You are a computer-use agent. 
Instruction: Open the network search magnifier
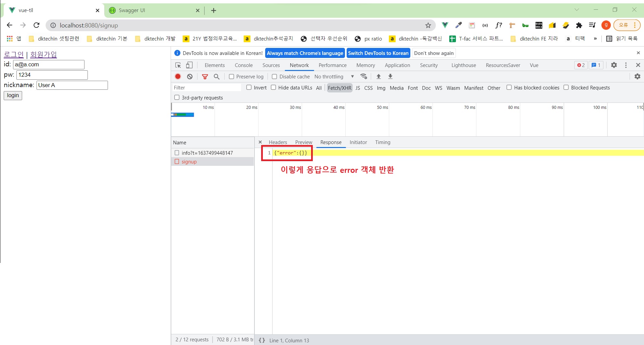click(x=217, y=77)
